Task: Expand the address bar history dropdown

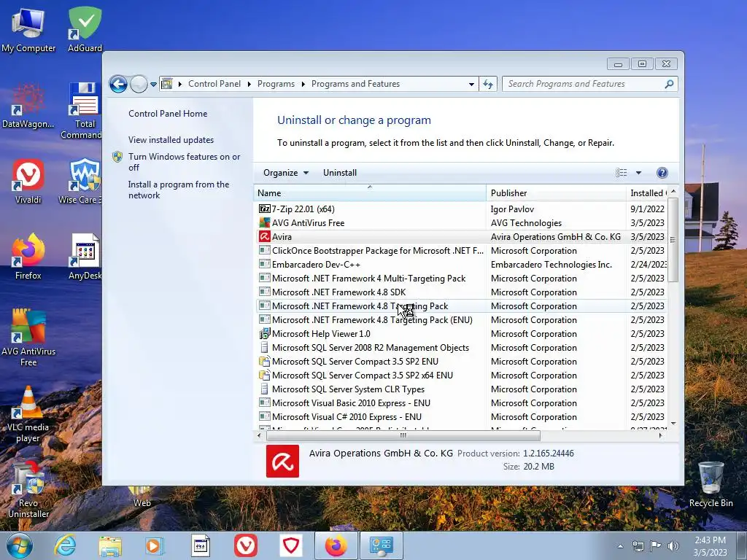Action: coord(471,85)
